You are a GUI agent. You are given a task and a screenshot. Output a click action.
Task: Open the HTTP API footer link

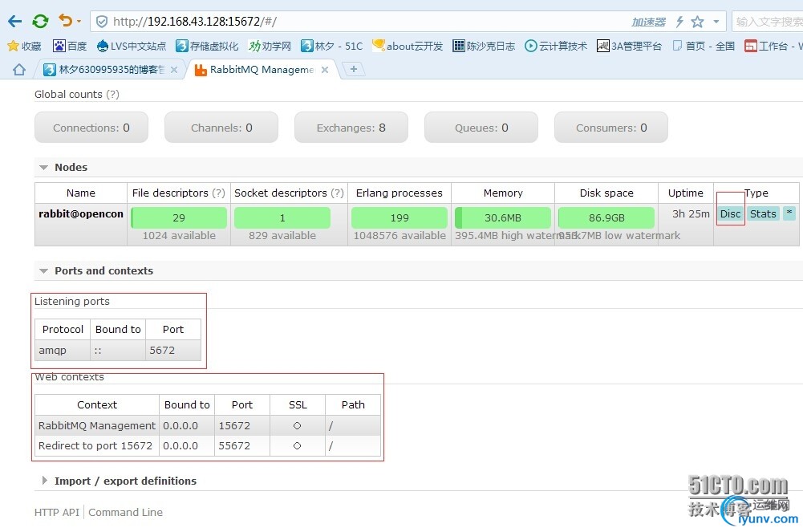(57, 512)
